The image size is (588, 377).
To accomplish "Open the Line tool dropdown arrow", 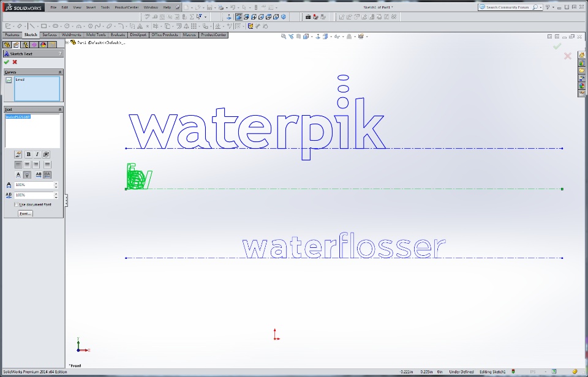I will 37,26.
